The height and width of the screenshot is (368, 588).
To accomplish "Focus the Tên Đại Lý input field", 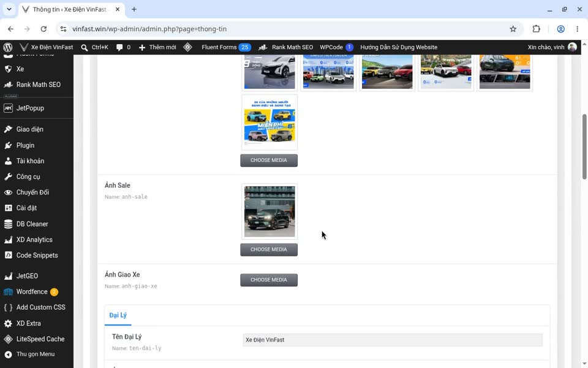I will (x=392, y=340).
